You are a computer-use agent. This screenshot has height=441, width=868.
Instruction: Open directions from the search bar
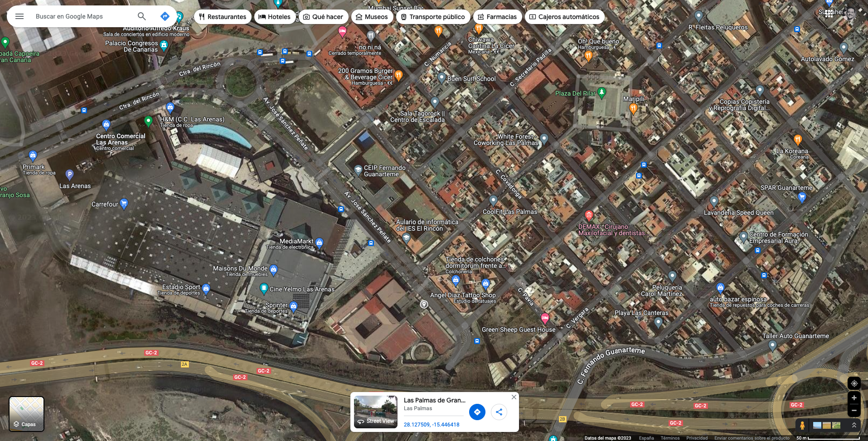[165, 16]
